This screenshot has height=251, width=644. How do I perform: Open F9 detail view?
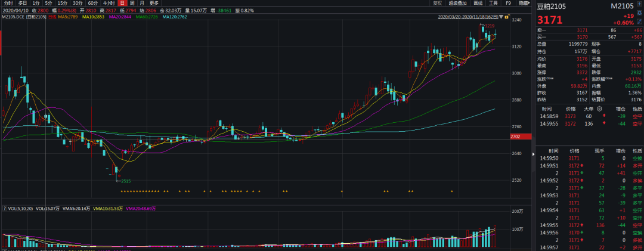click(508, 3)
